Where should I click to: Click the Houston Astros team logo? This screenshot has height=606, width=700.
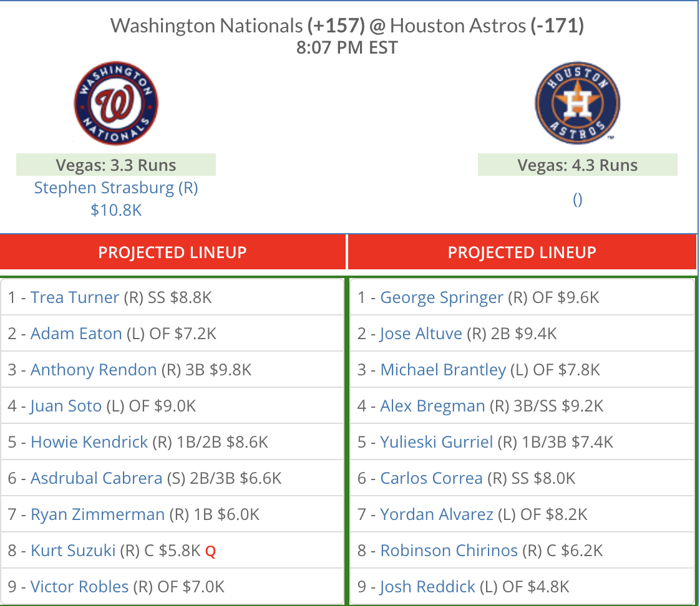(577, 103)
